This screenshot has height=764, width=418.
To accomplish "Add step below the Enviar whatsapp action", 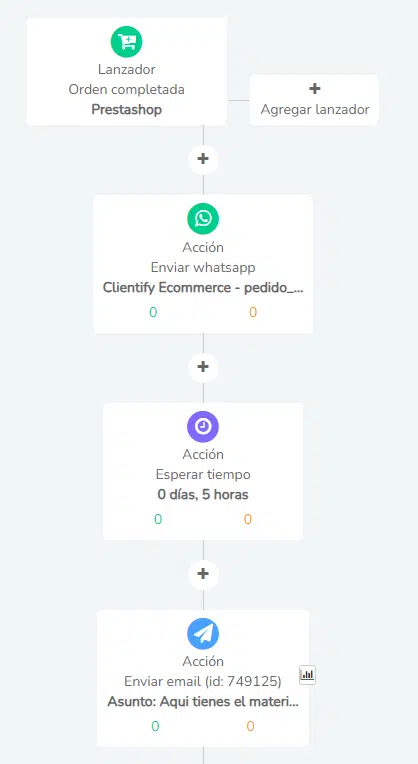I will click(x=203, y=366).
